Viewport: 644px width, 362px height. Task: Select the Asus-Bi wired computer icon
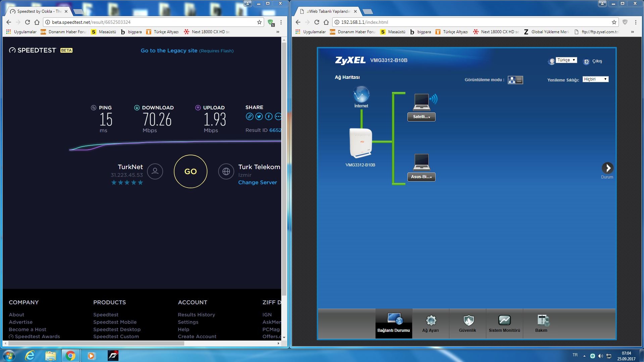pos(422,162)
